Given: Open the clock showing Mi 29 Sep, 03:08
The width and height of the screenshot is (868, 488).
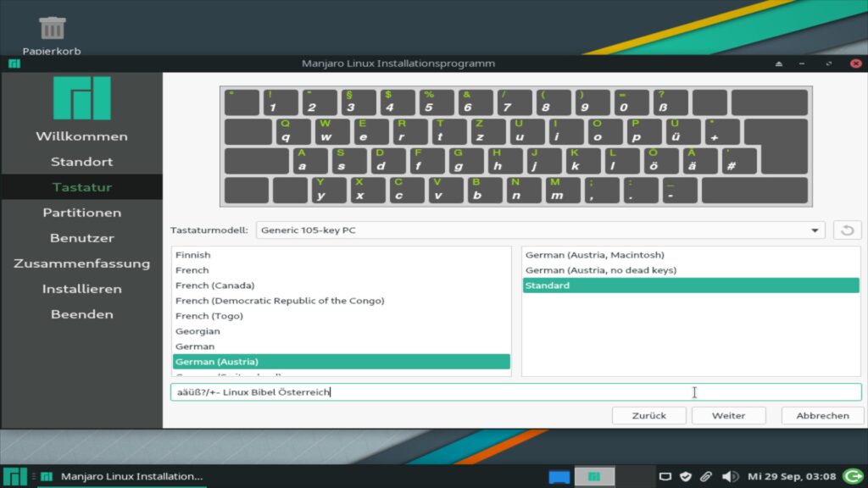Looking at the screenshot, I should (792, 476).
